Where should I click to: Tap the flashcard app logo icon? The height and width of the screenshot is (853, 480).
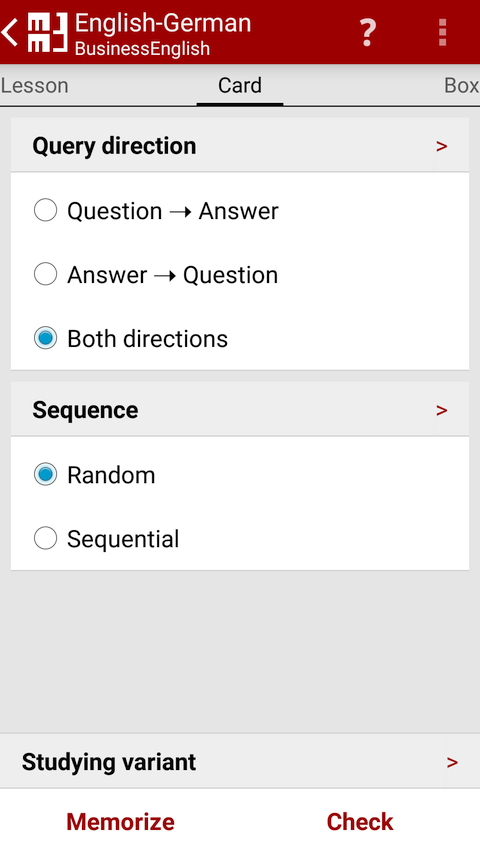(x=47, y=33)
